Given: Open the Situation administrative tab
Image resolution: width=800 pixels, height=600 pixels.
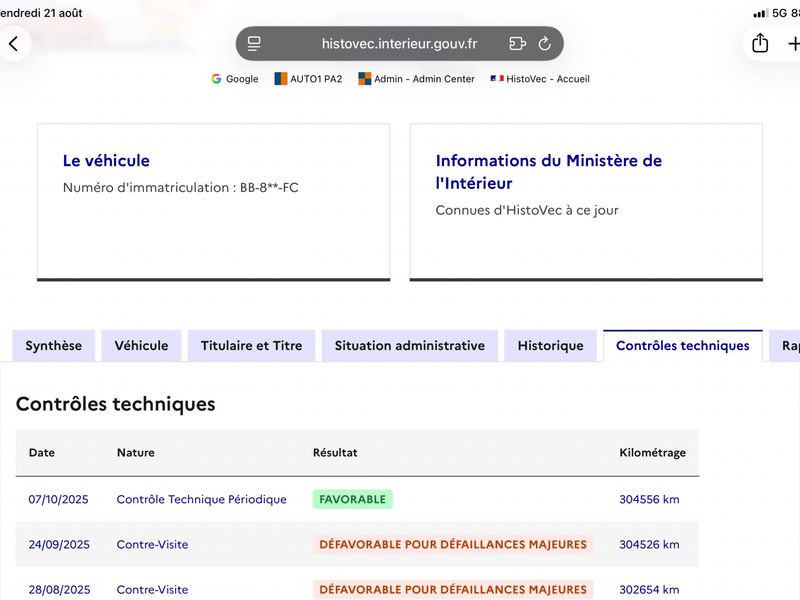Looking at the screenshot, I should 410,346.
